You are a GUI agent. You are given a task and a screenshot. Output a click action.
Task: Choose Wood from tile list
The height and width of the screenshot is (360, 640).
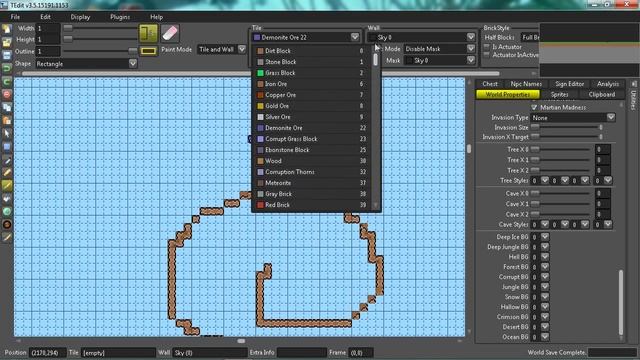[311, 161]
